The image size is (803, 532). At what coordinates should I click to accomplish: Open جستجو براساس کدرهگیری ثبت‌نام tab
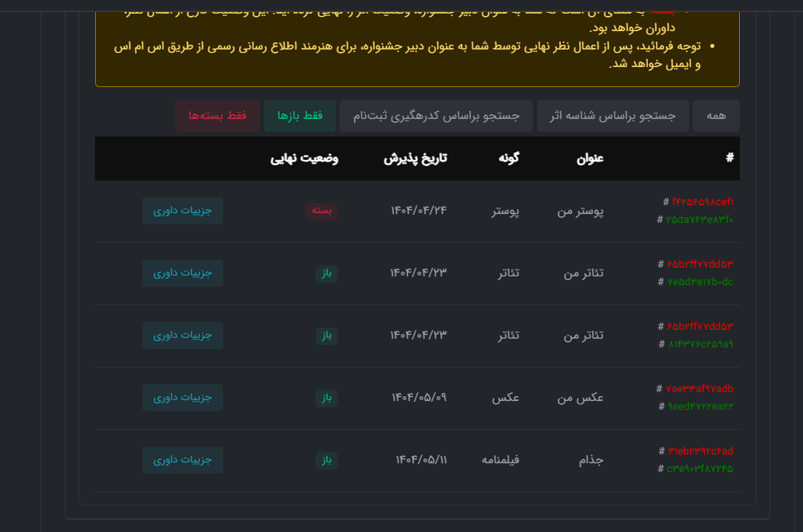[x=436, y=116]
